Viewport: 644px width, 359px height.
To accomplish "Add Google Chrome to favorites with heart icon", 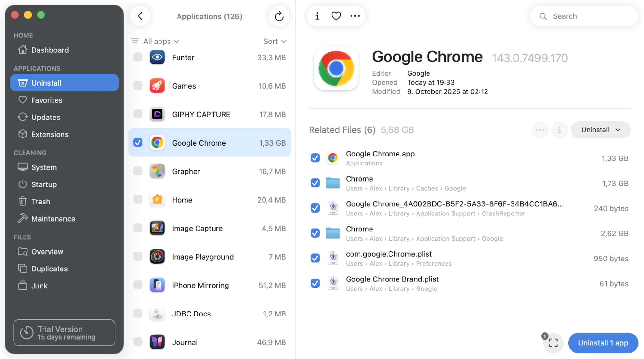I will click(x=336, y=16).
